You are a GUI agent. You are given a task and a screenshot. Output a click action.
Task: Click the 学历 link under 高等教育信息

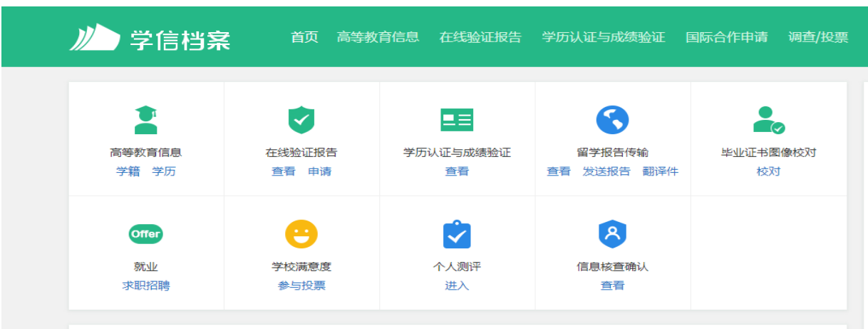tap(164, 171)
